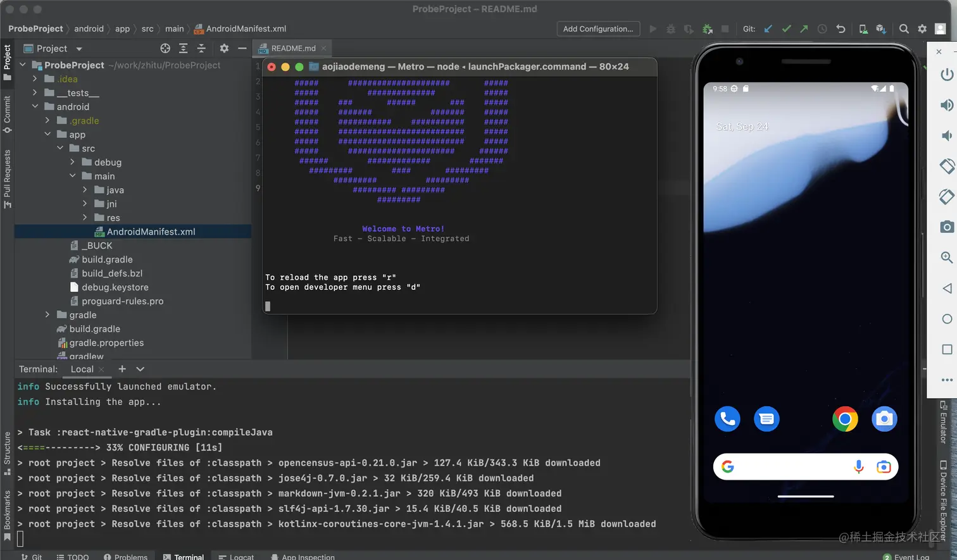Collapse all in Project panel
Screen dimensions: 957x560
pyautogui.click(x=201, y=48)
